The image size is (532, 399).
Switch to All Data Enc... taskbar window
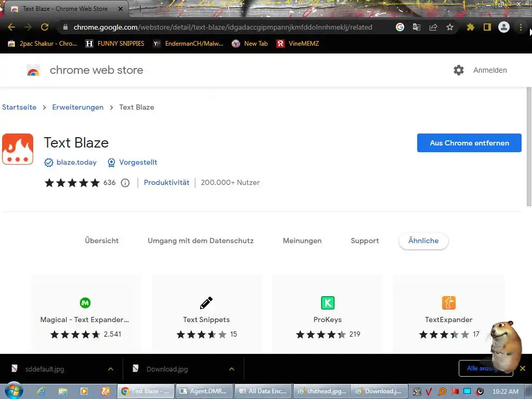click(263, 391)
